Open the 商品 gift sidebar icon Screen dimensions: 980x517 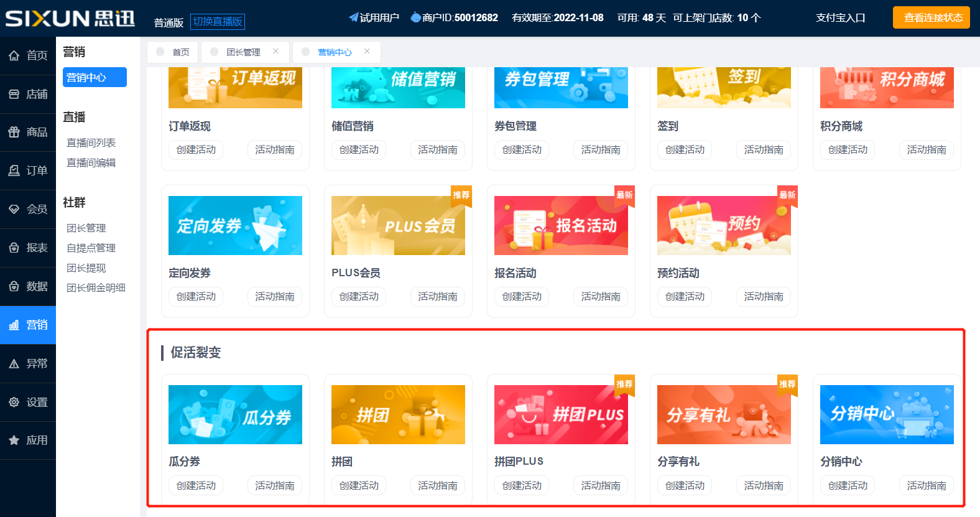[x=14, y=133]
